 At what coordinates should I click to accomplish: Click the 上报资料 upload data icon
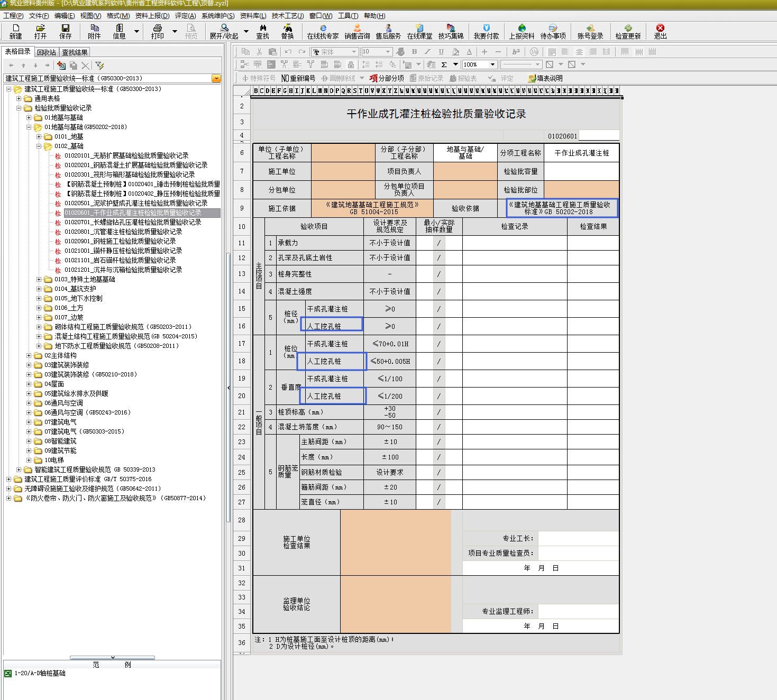point(522,32)
